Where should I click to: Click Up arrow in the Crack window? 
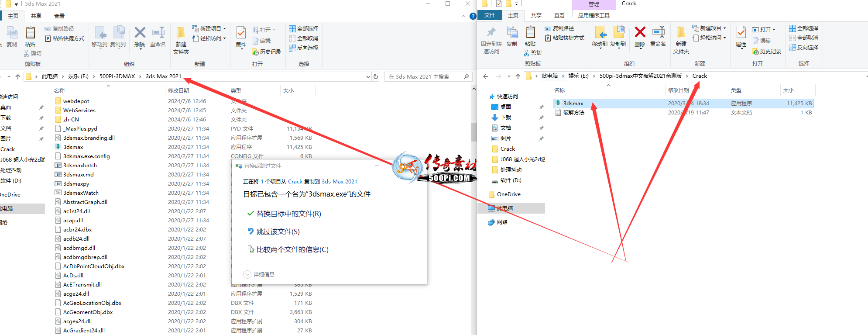[518, 76]
